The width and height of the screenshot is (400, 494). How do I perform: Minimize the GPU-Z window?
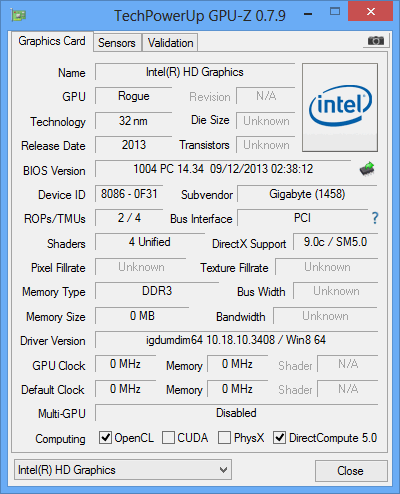tap(308, 14)
